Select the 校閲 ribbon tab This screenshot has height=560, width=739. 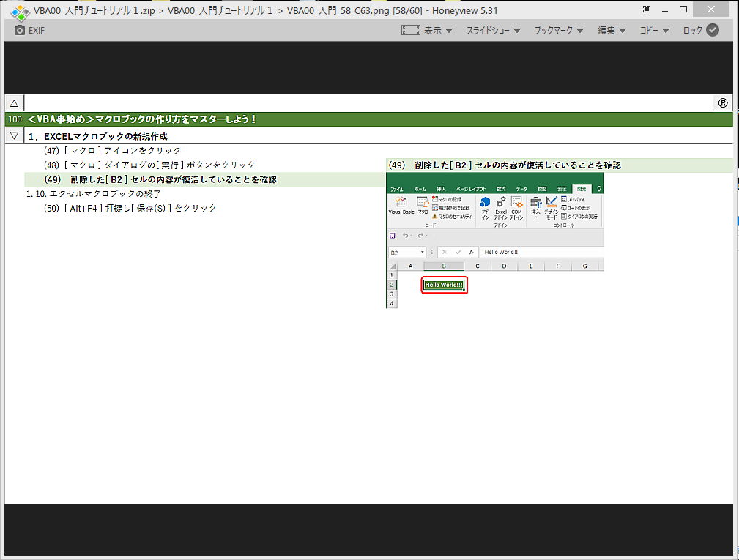tap(542, 189)
